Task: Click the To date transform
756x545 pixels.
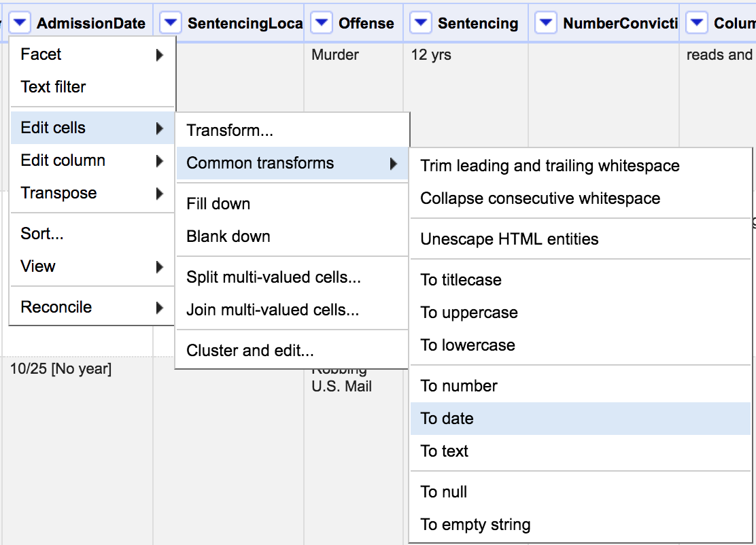Action: [x=447, y=419]
